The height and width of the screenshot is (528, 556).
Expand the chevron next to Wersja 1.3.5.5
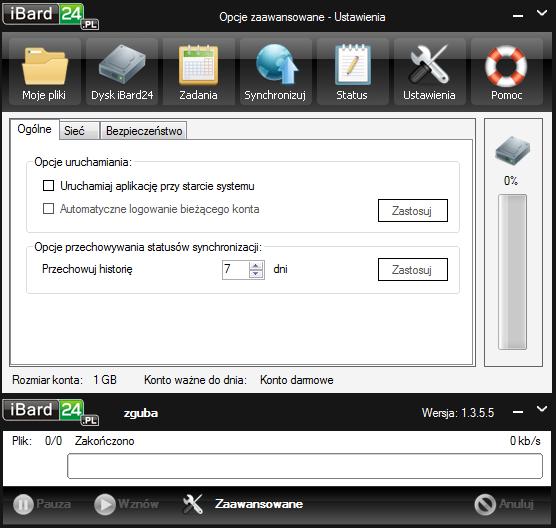point(541,409)
